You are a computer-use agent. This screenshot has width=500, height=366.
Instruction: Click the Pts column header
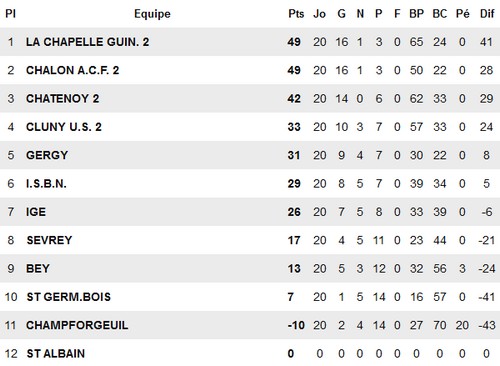pos(296,14)
